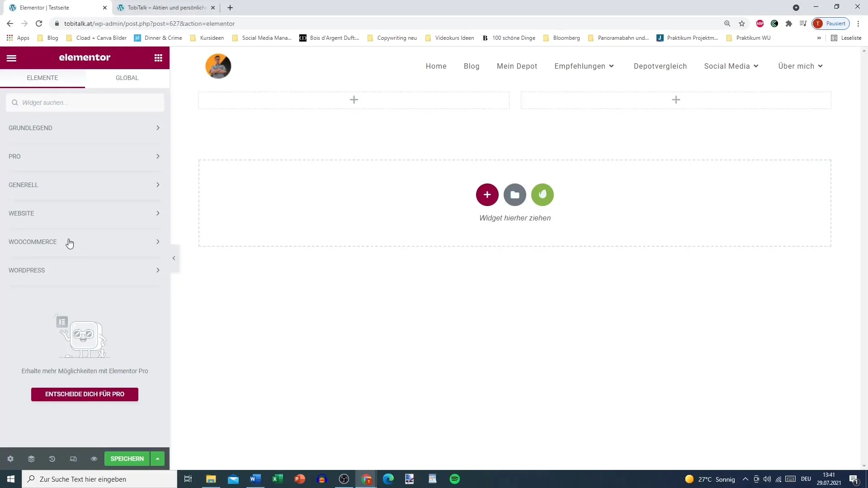Go back in browser history
The height and width of the screenshot is (488, 868).
10,23
